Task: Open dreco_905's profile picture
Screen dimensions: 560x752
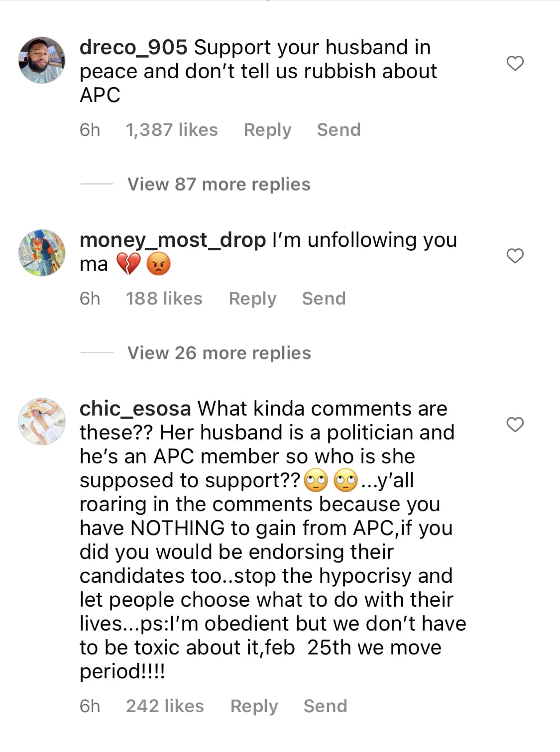Action: (x=42, y=60)
